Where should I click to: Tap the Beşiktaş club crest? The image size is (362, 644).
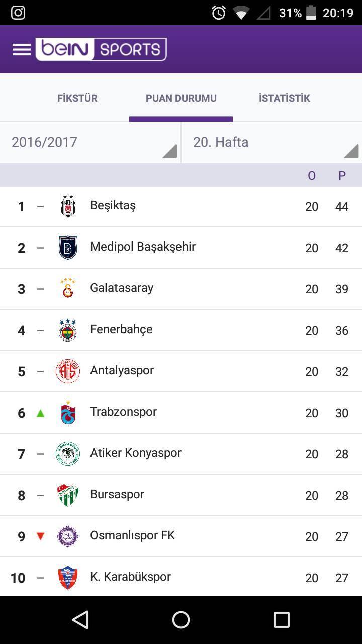[68, 206]
